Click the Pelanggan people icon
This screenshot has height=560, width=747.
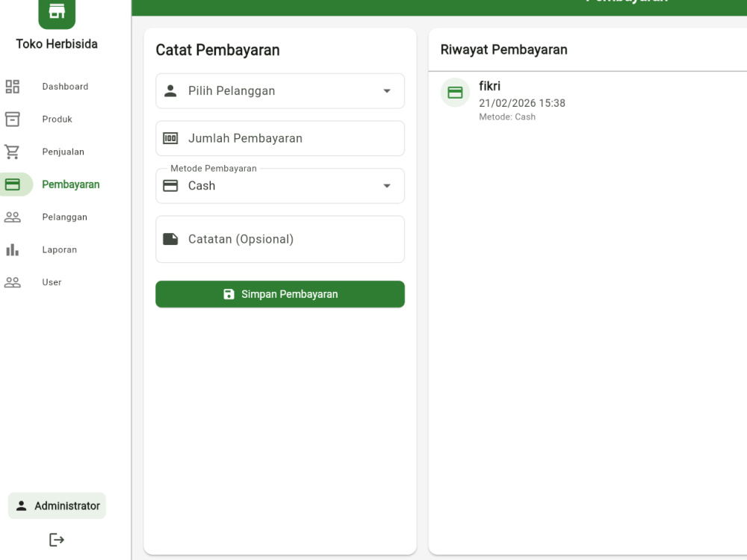[x=13, y=217]
